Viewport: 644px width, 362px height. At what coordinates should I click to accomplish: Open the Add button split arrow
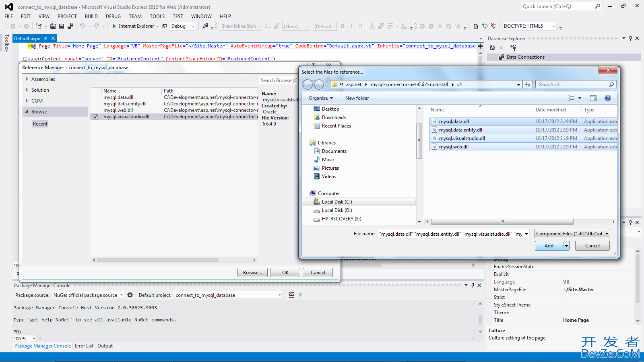(x=566, y=246)
